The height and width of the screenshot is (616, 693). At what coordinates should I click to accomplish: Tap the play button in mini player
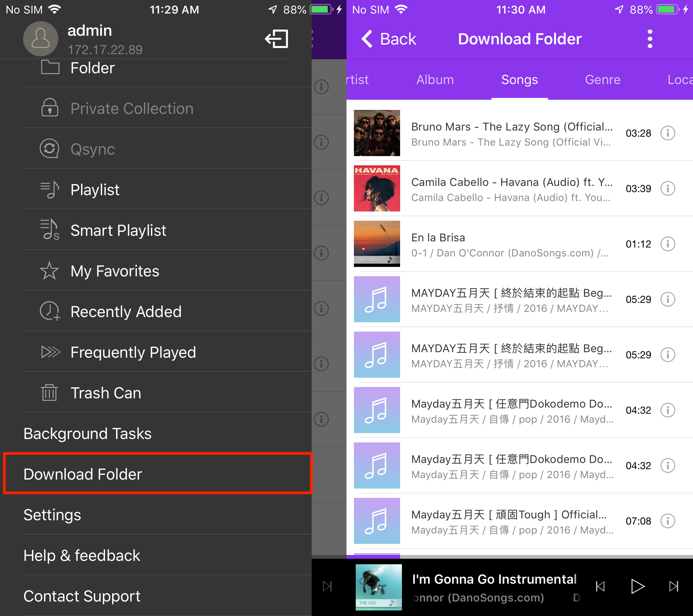point(637,586)
